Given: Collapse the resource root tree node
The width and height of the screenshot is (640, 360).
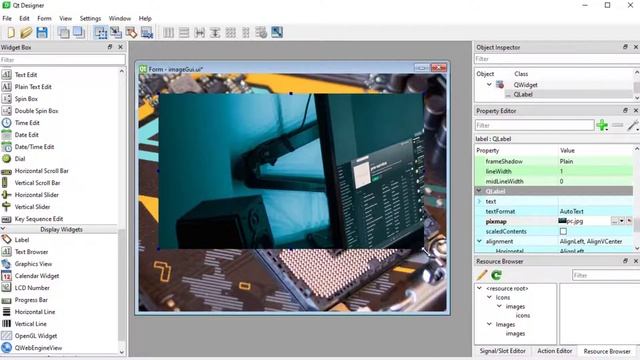Looking at the screenshot, I should coord(480,288).
